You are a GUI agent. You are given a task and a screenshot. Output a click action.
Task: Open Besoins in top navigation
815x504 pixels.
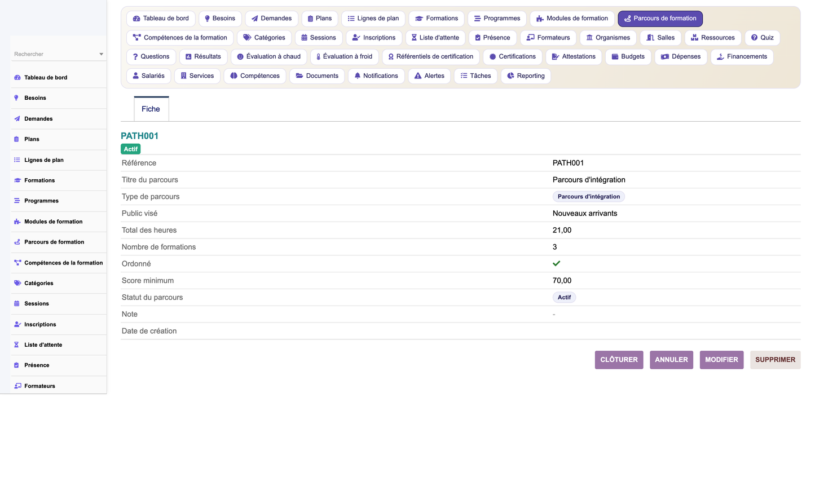pyautogui.click(x=220, y=19)
